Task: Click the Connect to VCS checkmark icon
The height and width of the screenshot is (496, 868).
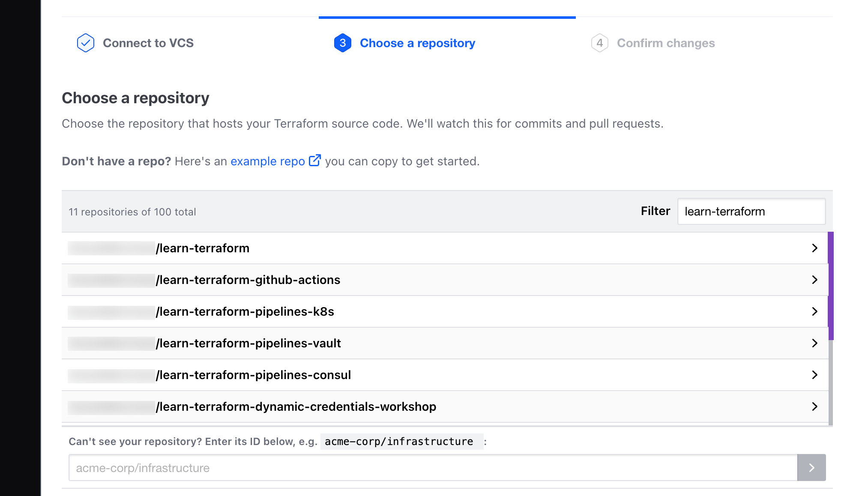Action: pyautogui.click(x=86, y=43)
